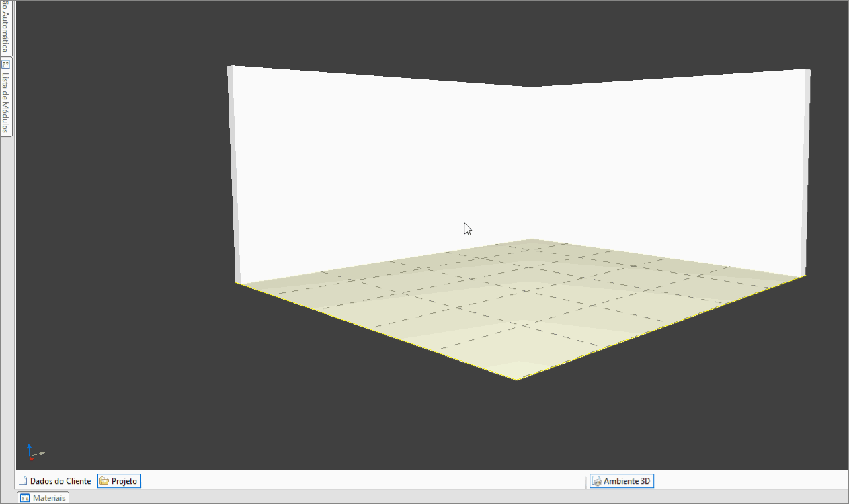
Task: Select the Projeto tab
Action: pyautogui.click(x=119, y=481)
